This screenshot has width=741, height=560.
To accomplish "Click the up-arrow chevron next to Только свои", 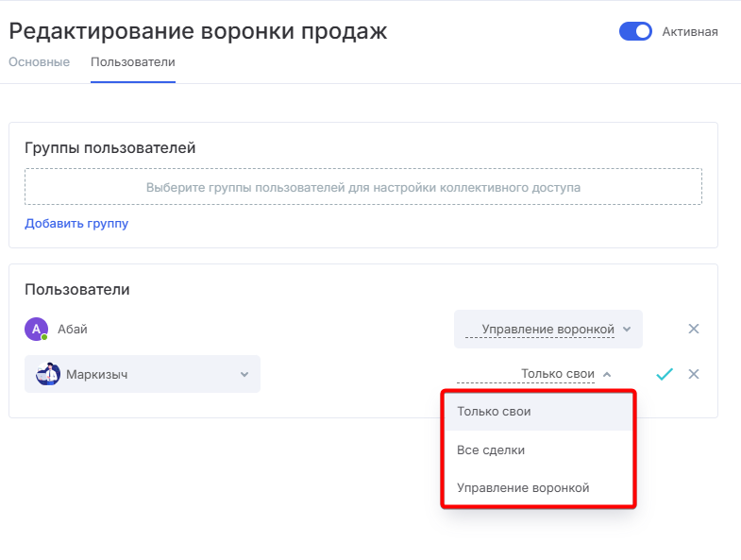I will 607,374.
